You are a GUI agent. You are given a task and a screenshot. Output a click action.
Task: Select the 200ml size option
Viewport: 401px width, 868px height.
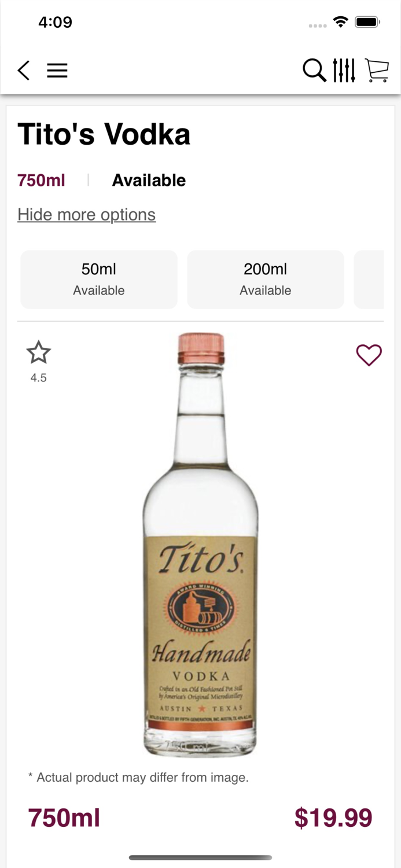click(266, 279)
